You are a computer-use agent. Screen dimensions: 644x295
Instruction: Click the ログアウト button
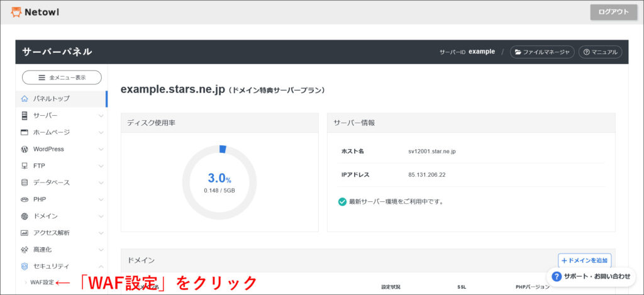tap(614, 12)
